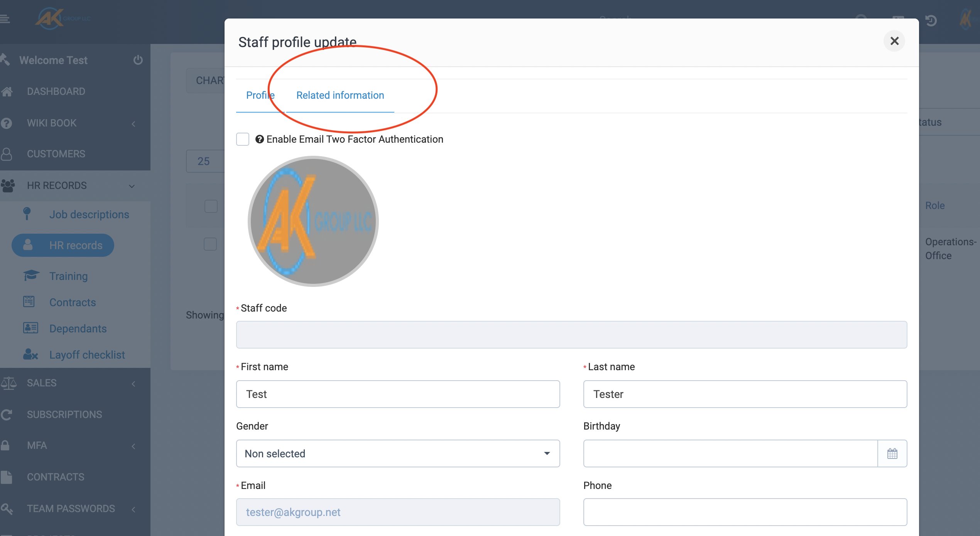Switch to the Profile tab

260,95
